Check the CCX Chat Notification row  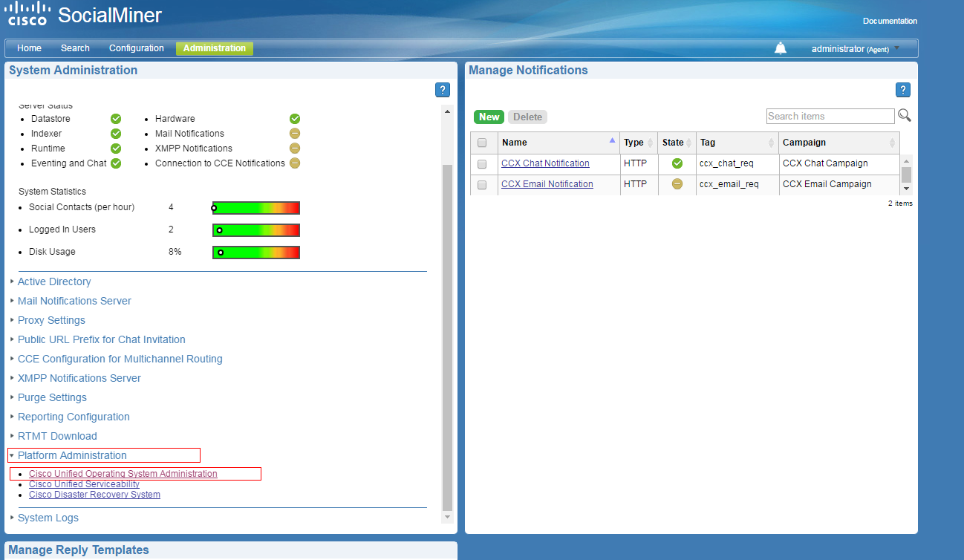[x=482, y=163]
